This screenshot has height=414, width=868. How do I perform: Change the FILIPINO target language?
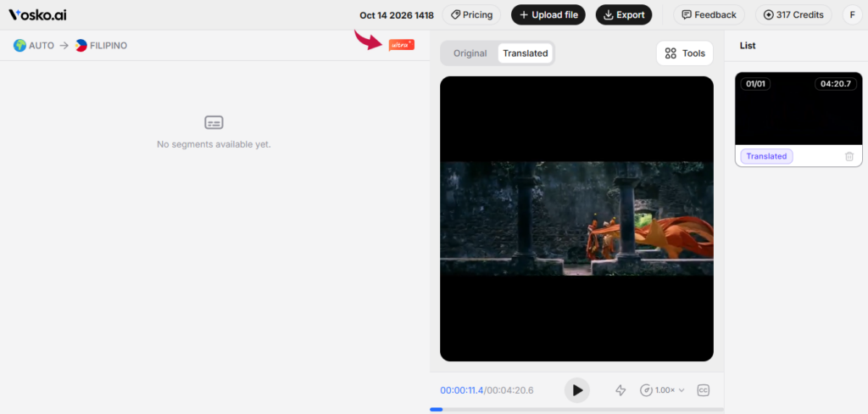102,46
